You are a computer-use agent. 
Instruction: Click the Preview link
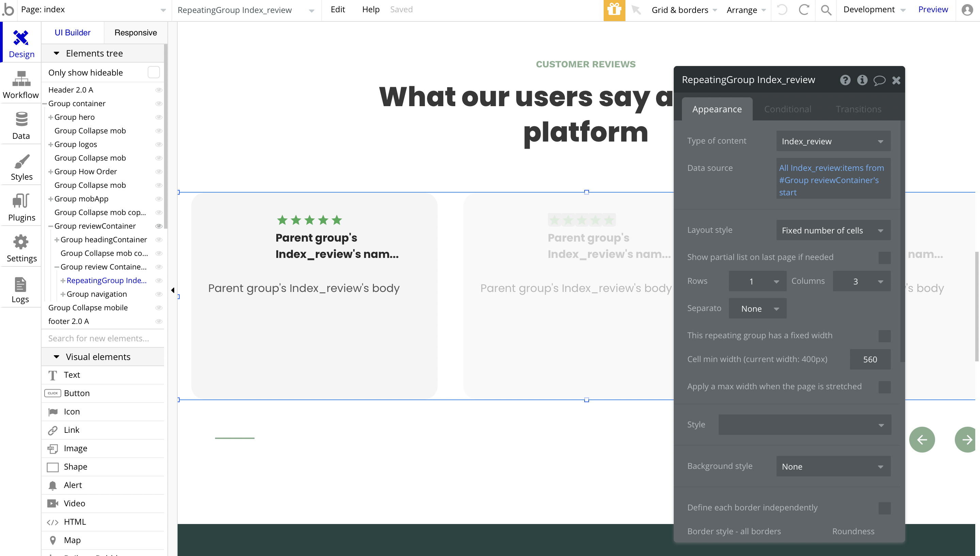pos(933,10)
